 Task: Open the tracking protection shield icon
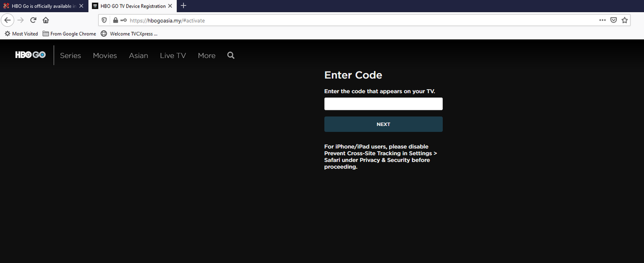[105, 21]
